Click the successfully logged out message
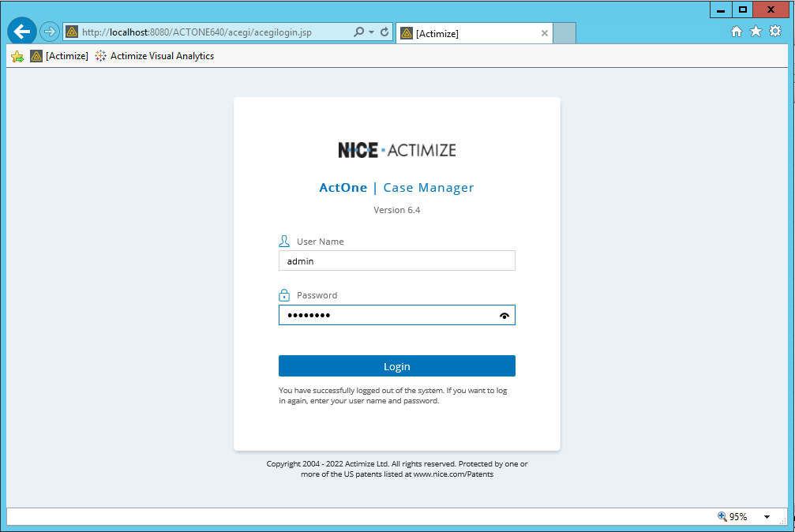The width and height of the screenshot is (795, 532). point(393,395)
